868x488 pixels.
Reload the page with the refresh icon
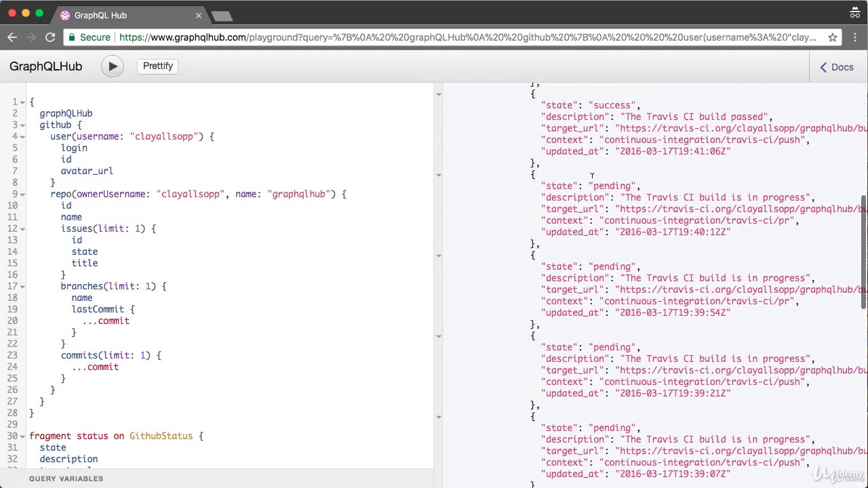click(x=50, y=37)
